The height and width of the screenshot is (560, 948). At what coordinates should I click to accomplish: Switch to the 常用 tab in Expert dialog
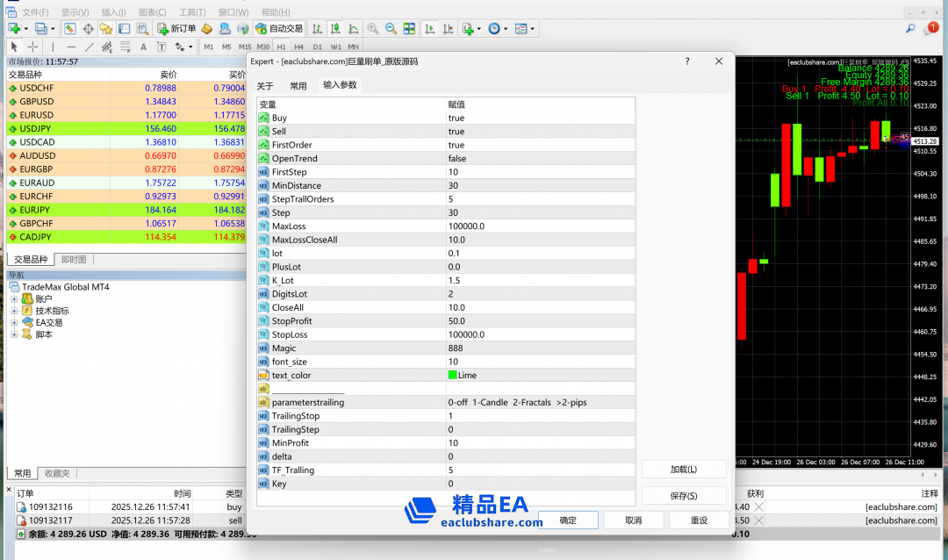(x=298, y=86)
